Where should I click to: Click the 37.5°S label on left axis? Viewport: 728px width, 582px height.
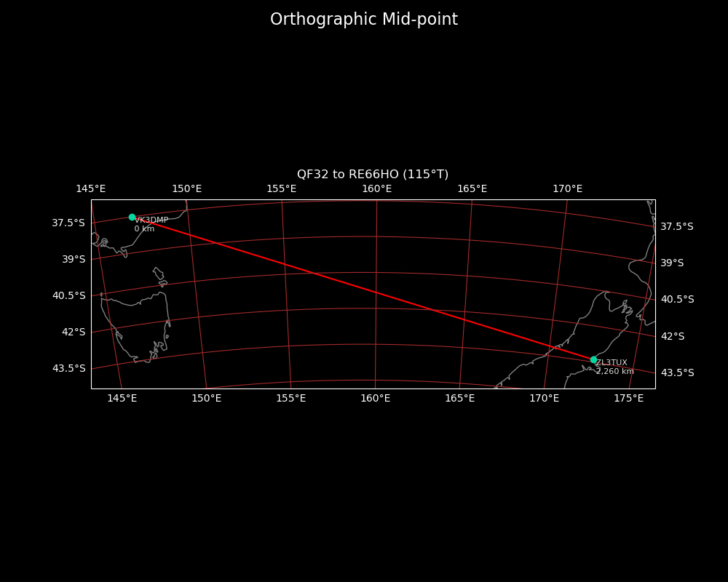click(68, 223)
